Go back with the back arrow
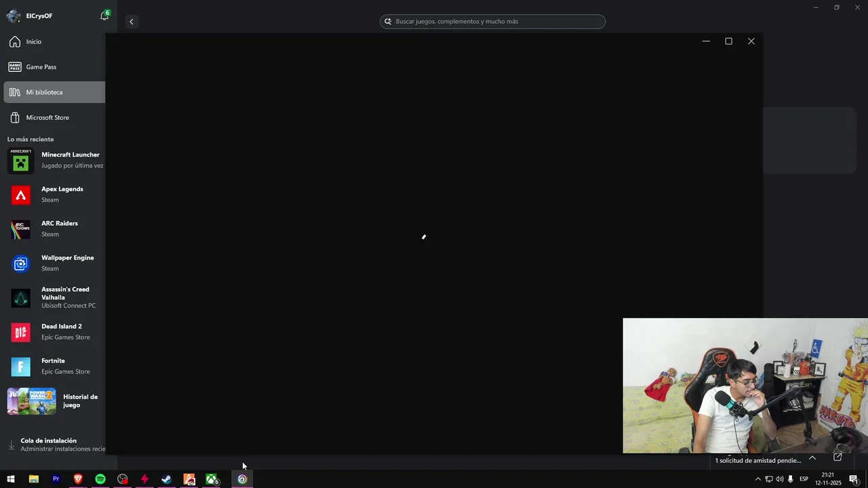 coord(132,22)
